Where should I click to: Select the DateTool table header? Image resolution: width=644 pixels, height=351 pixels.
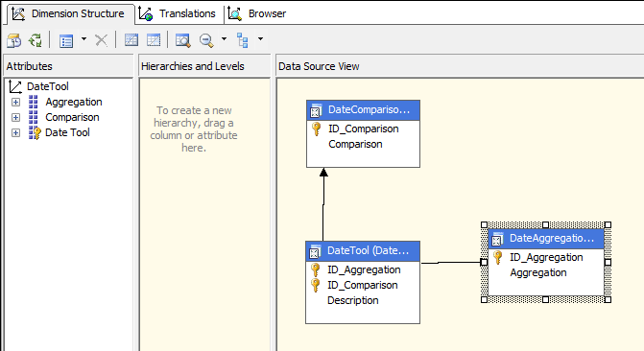point(363,251)
